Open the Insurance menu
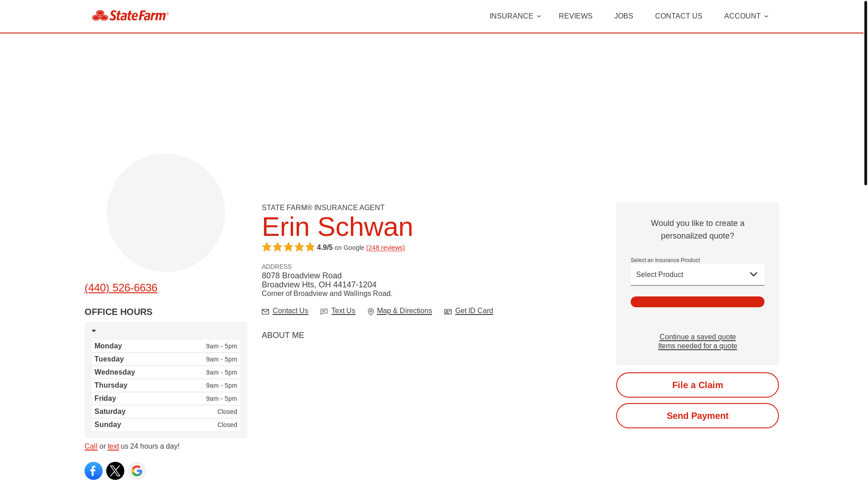Screen dimensions: 868x488 coord(511,16)
